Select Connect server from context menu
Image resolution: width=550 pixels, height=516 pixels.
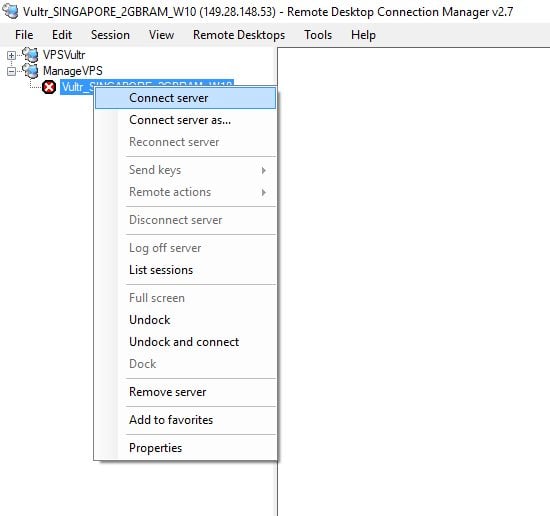pyautogui.click(x=185, y=98)
